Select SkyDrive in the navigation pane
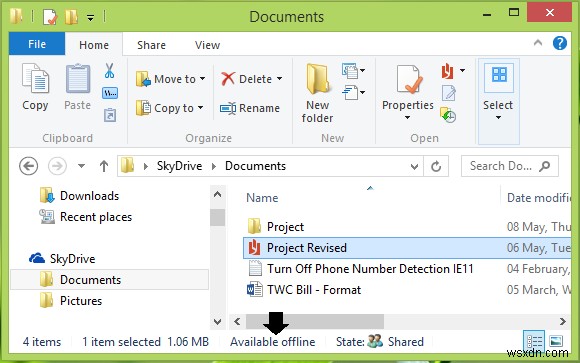This screenshot has width=580, height=363. point(62,259)
